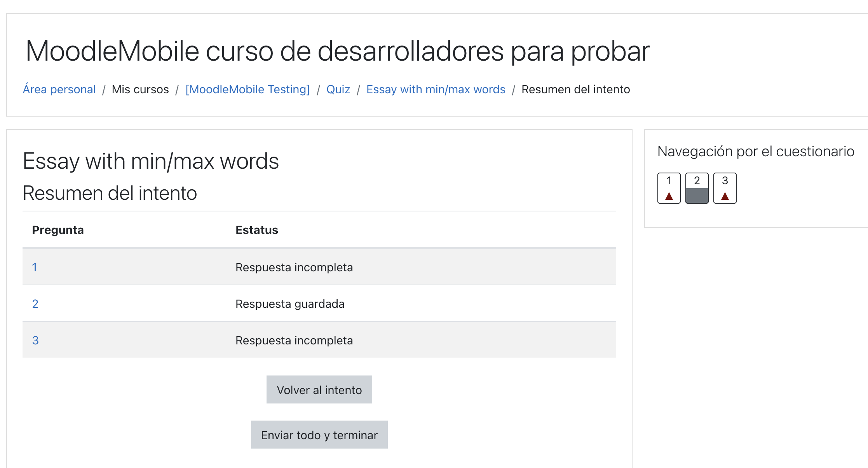The height and width of the screenshot is (468, 868).
Task: Click the MoodleMobile curso de desarrolladores title
Action: pos(337,51)
